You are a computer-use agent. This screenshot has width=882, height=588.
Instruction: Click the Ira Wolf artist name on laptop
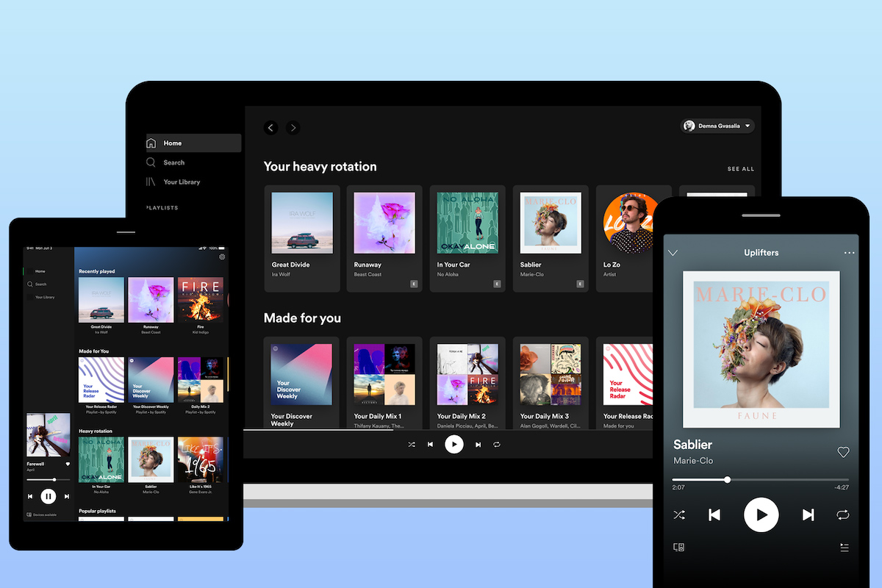coord(281,274)
